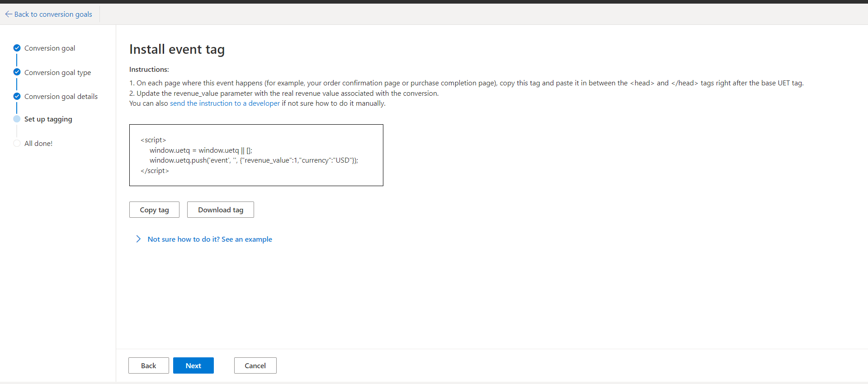This screenshot has height=384, width=868.
Task: Click the Set up tagging step indicator
Action: [x=17, y=119]
